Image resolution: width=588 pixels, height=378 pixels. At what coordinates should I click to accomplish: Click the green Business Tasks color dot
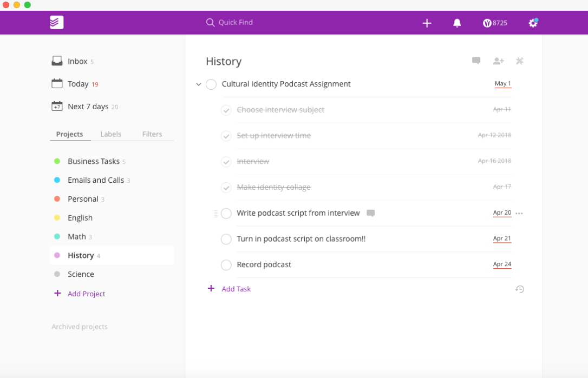(x=57, y=161)
